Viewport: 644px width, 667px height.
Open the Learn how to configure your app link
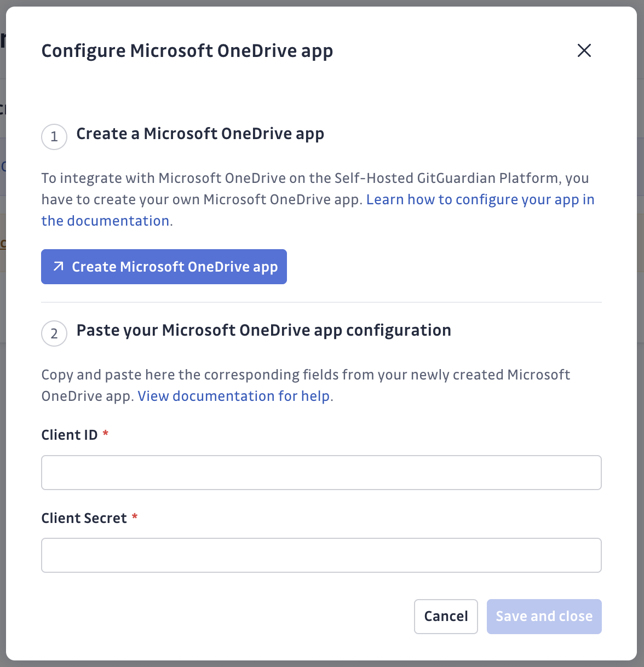(480, 200)
